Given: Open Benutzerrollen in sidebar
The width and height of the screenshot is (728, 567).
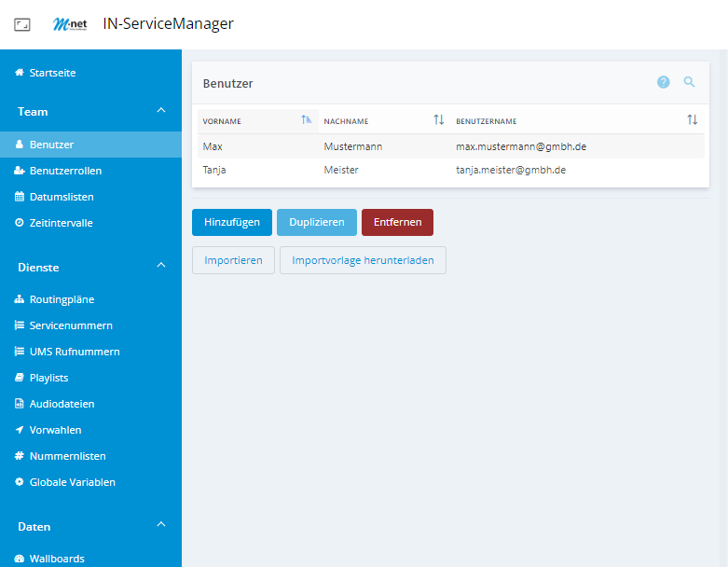Looking at the screenshot, I should pyautogui.click(x=65, y=171).
